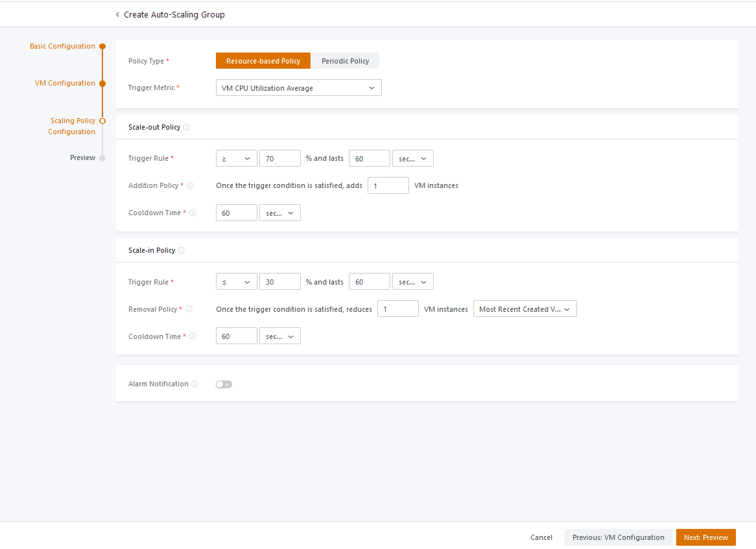Open Most Recent Created VM removal dropdown
Image resolution: width=756 pixels, height=549 pixels.
(x=525, y=310)
